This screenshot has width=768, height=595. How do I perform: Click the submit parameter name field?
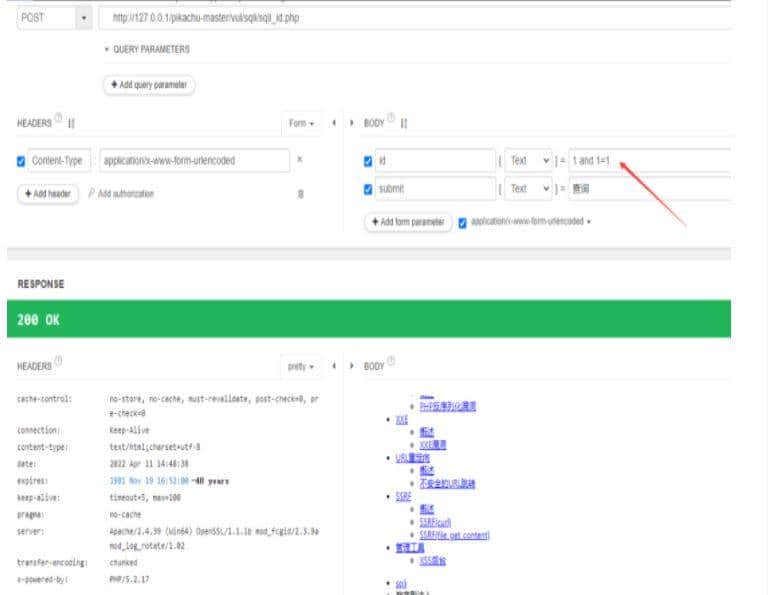(435, 189)
